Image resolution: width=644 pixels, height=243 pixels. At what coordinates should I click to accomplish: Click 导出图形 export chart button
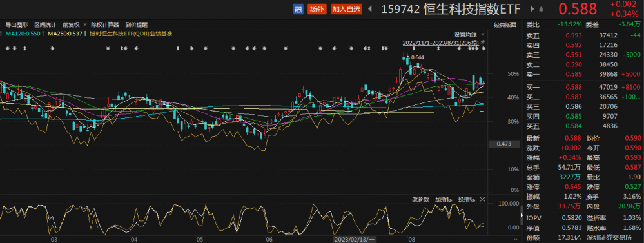point(16,24)
